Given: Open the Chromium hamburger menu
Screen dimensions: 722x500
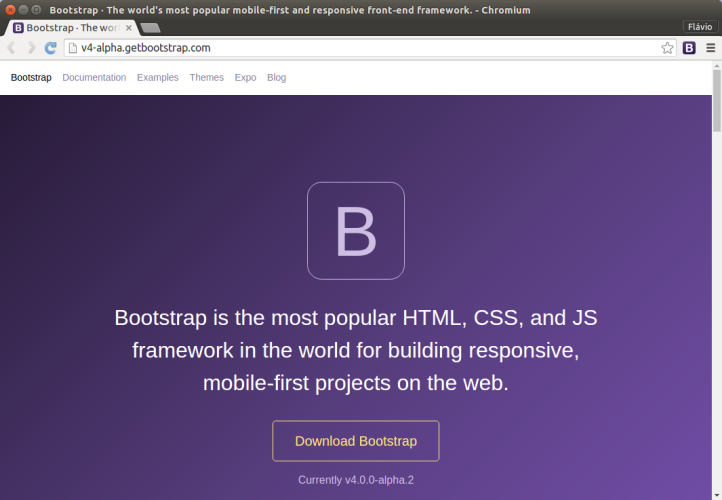Looking at the screenshot, I should pyautogui.click(x=710, y=48).
